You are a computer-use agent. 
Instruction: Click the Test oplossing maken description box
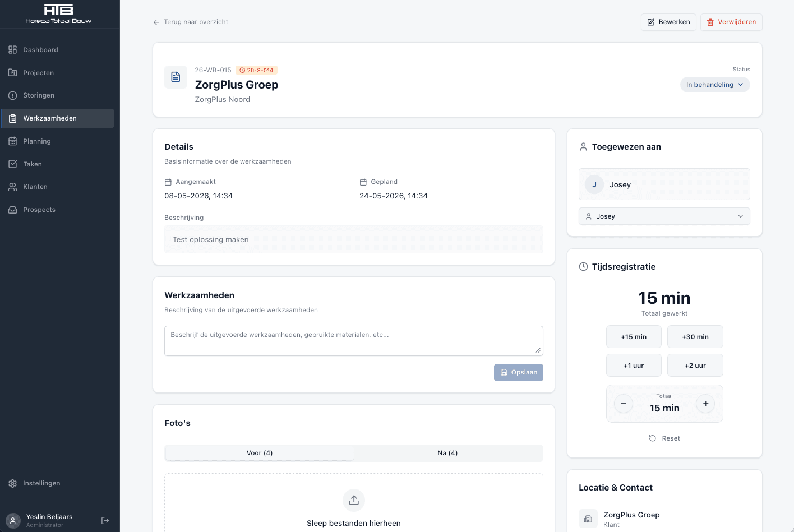pos(354,239)
